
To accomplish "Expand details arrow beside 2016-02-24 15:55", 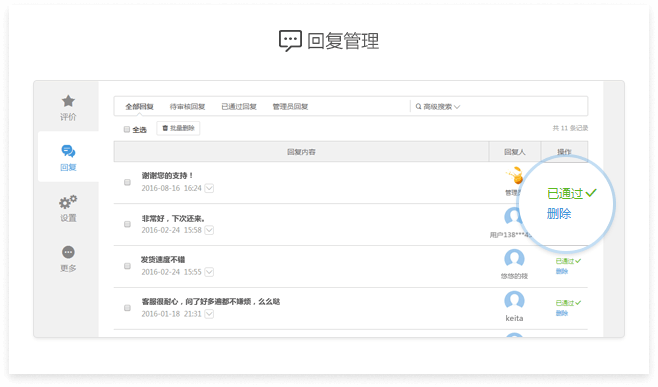I will (x=209, y=272).
